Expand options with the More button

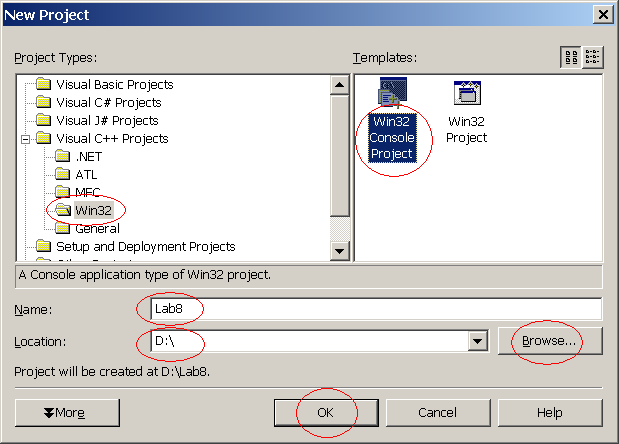(x=67, y=413)
